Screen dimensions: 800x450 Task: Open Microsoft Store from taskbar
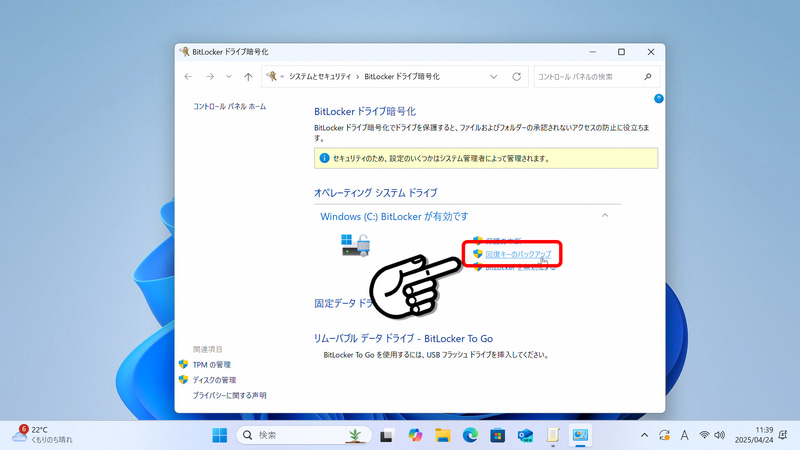pyautogui.click(x=497, y=435)
